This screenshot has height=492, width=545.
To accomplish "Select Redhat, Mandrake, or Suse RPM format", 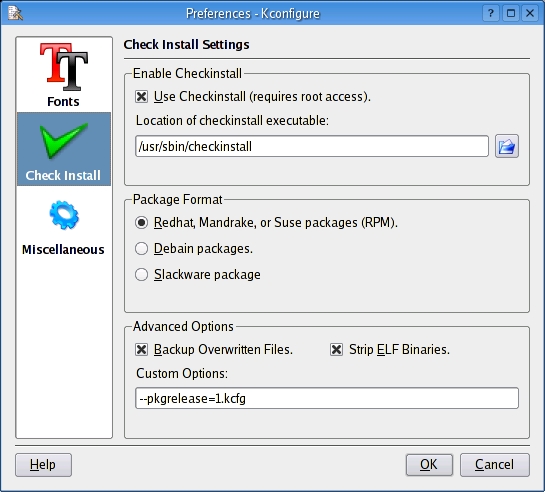I will (141, 222).
